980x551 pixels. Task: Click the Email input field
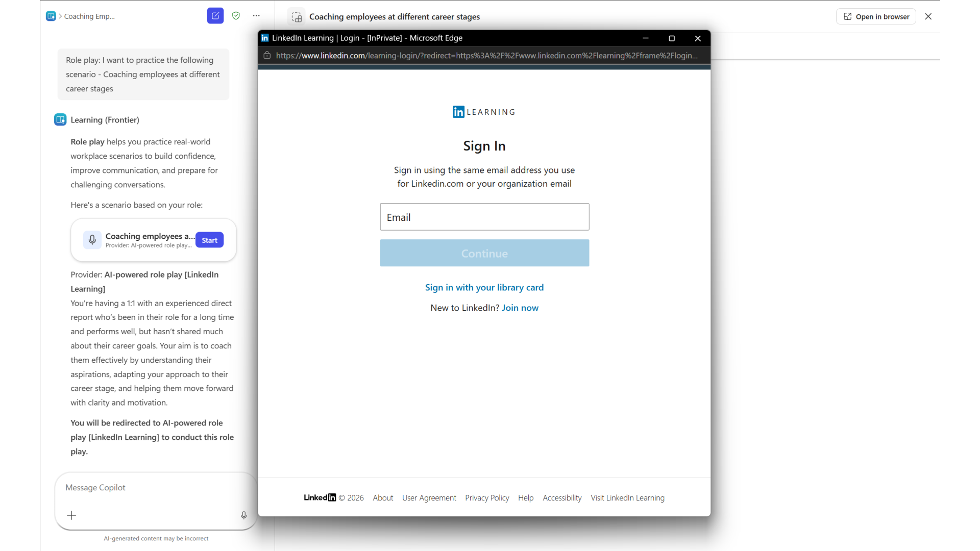pyautogui.click(x=484, y=217)
